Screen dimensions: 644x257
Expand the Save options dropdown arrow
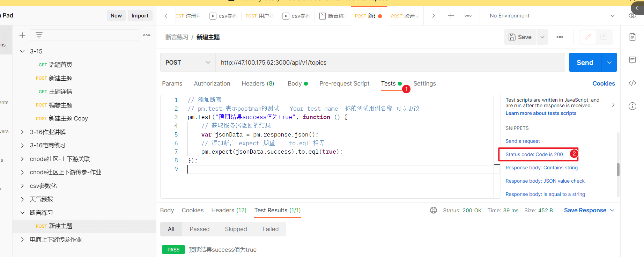[542, 37]
